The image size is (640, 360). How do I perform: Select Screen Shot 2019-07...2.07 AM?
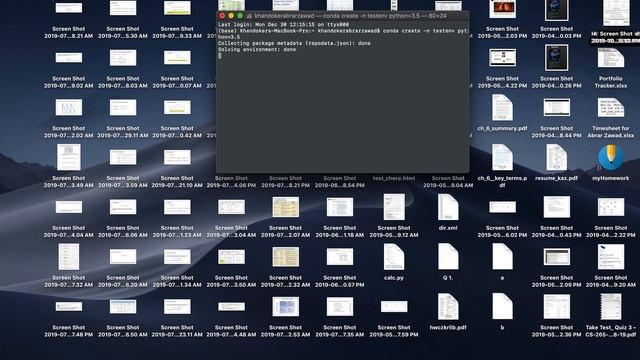pos(285,207)
